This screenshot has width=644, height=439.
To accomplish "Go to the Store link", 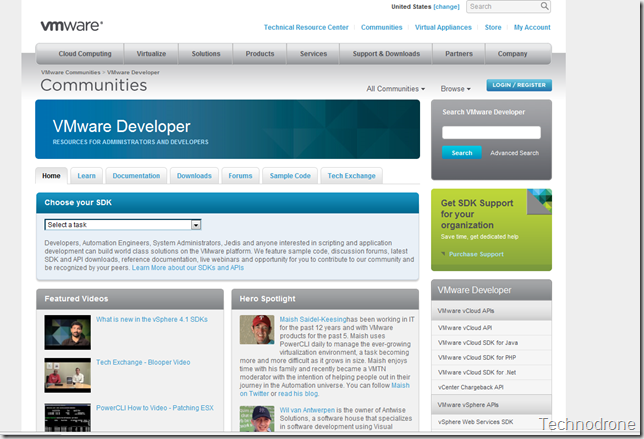I will (493, 28).
